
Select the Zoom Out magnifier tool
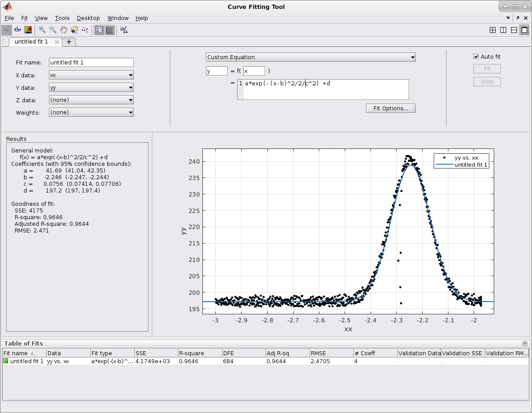click(x=52, y=30)
